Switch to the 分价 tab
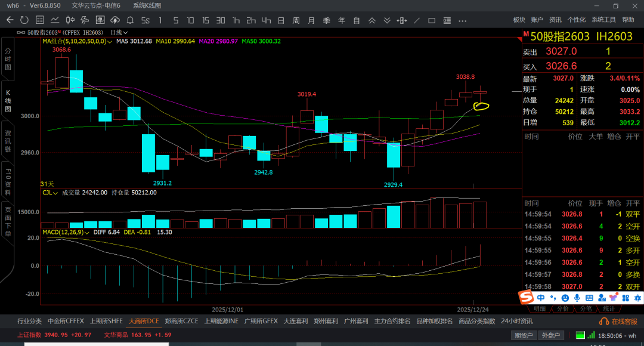The height and width of the screenshot is (346, 644). (563, 308)
